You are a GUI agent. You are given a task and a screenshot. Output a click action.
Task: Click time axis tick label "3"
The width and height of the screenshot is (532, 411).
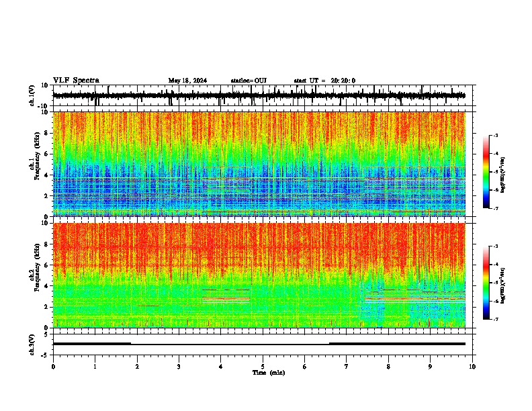(x=179, y=367)
